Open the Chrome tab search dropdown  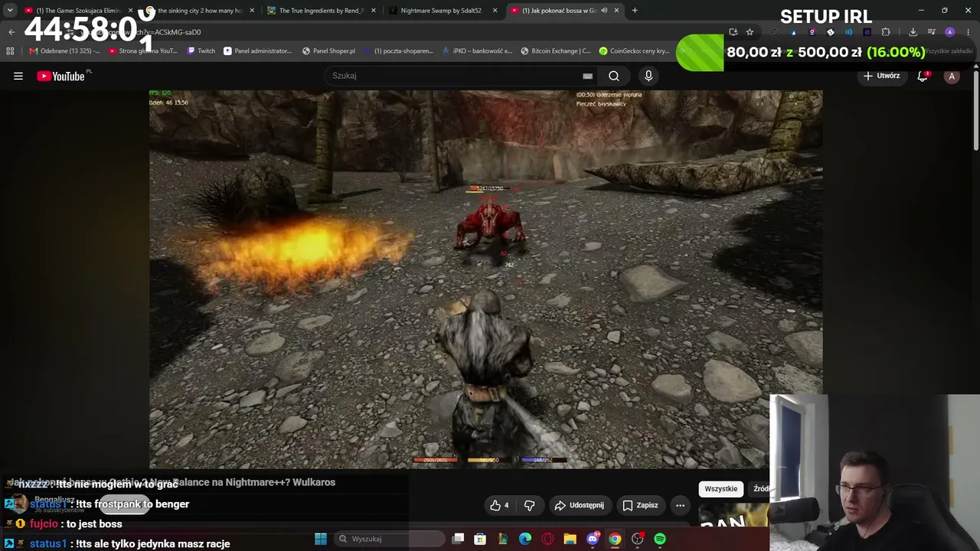coord(10,11)
